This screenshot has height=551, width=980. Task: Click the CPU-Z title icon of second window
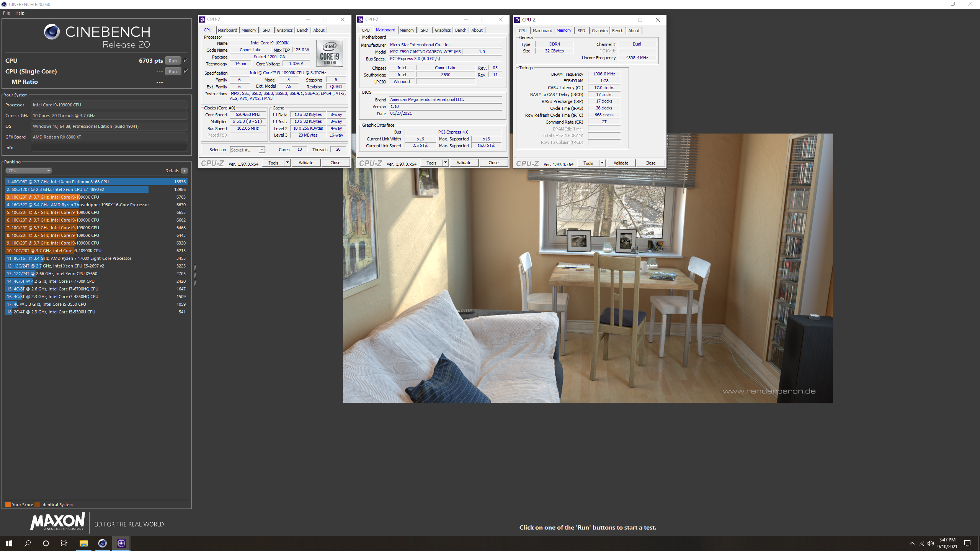(361, 20)
